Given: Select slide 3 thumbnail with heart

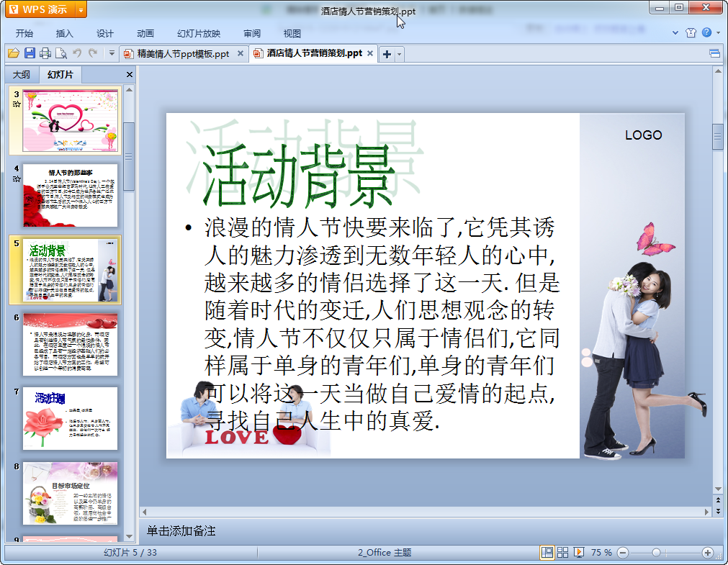Looking at the screenshot, I should (70, 121).
